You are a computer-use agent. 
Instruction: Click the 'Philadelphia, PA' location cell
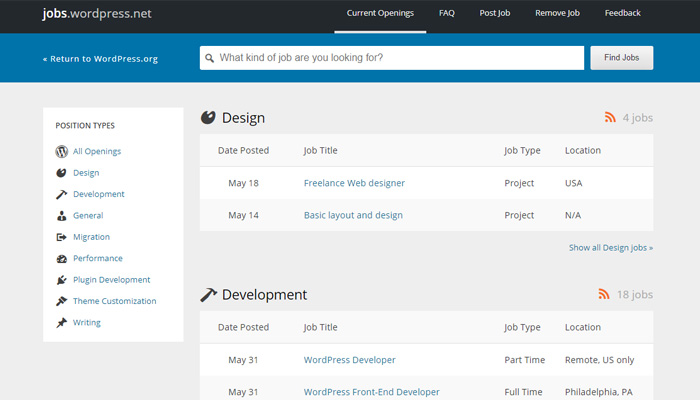point(599,392)
